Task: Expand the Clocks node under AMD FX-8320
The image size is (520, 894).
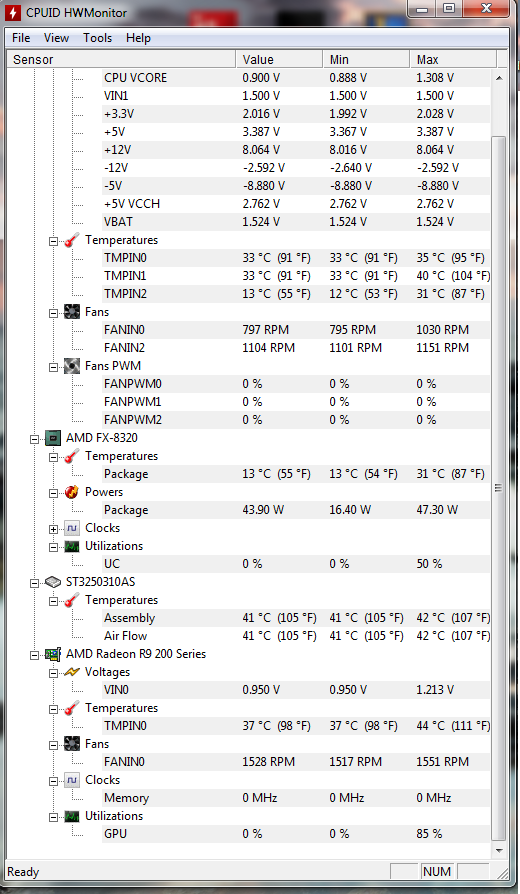Action: pos(54,529)
